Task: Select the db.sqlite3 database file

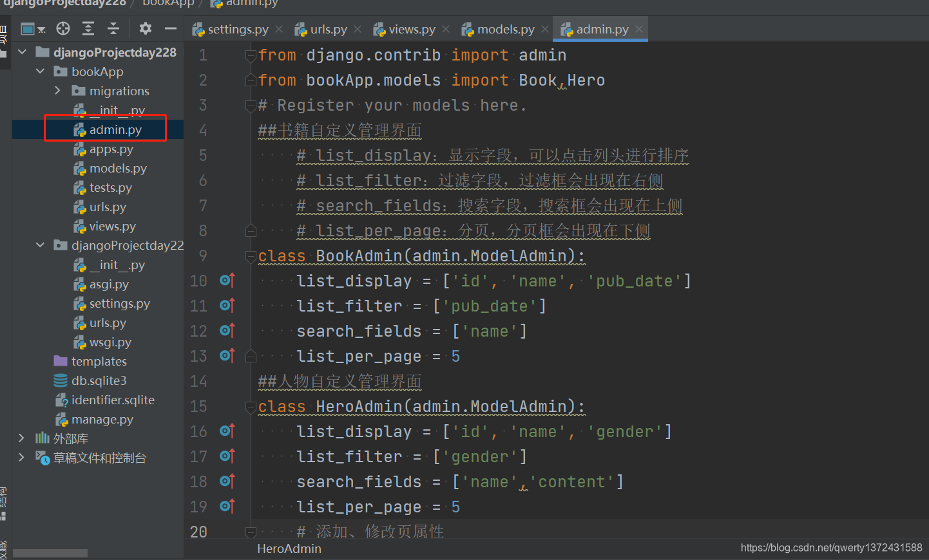Action: pos(98,380)
